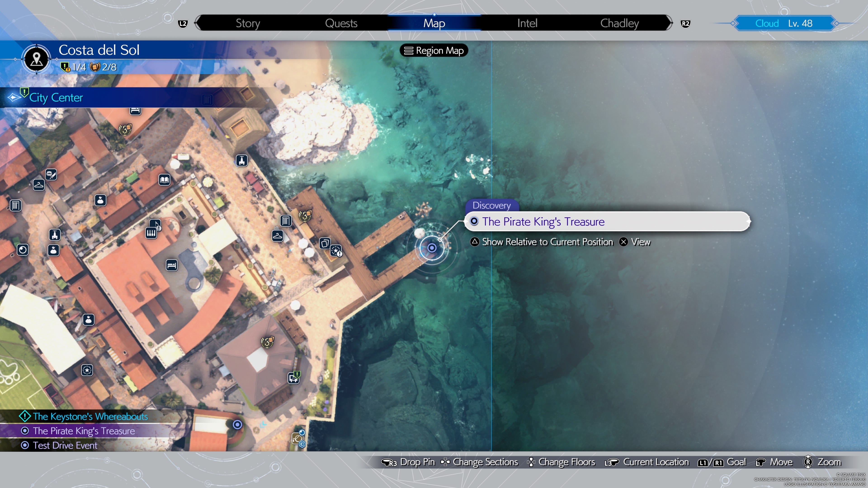Select the book shop icon on map
Screen dimensions: 868x488
(x=164, y=180)
